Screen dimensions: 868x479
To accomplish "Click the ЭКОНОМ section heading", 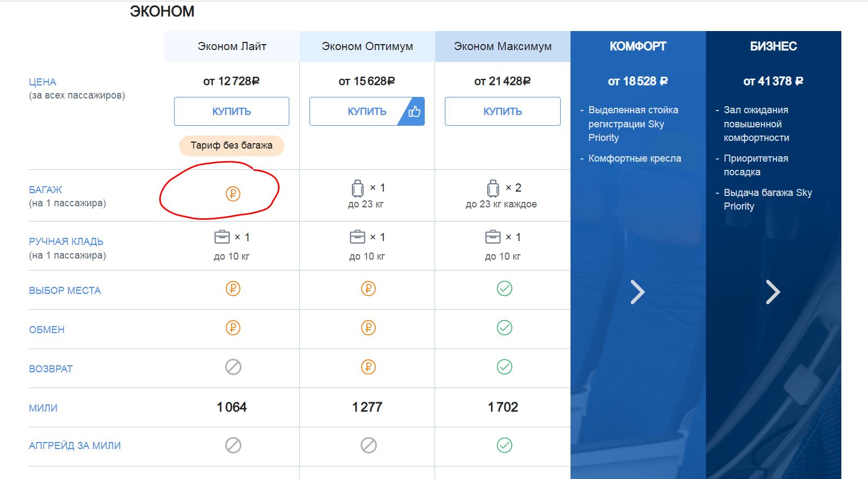I will pos(162,11).
